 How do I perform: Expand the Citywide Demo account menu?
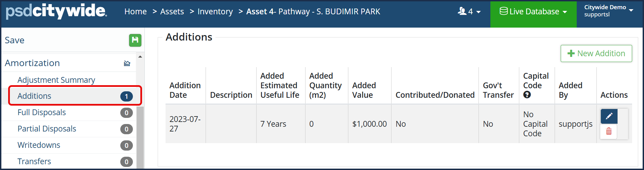[609, 11]
